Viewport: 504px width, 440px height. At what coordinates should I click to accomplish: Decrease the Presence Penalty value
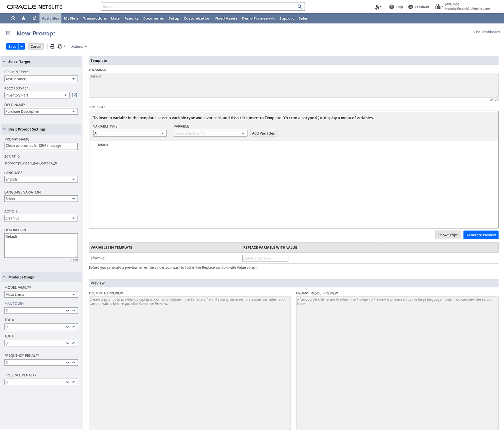[x=68, y=382]
